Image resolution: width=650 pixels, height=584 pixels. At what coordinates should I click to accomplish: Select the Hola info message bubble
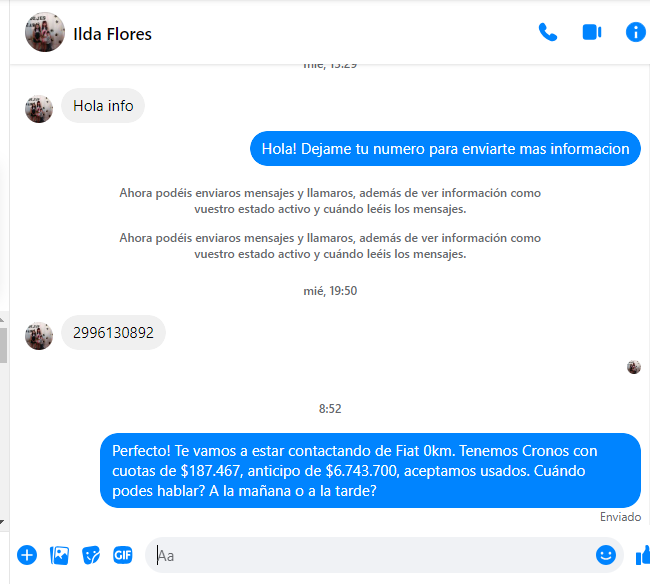coord(103,106)
